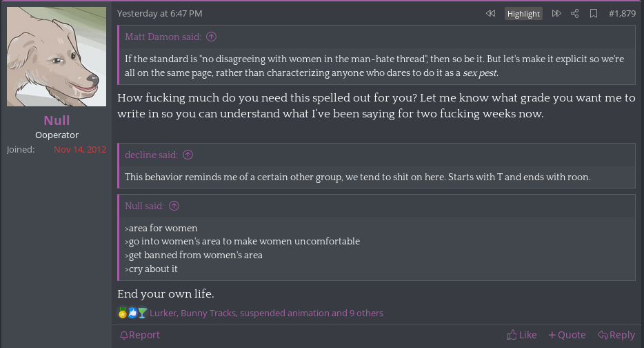The image size is (644, 348).
Task: Expand the Null quote arrow
Action: pyautogui.click(x=174, y=206)
